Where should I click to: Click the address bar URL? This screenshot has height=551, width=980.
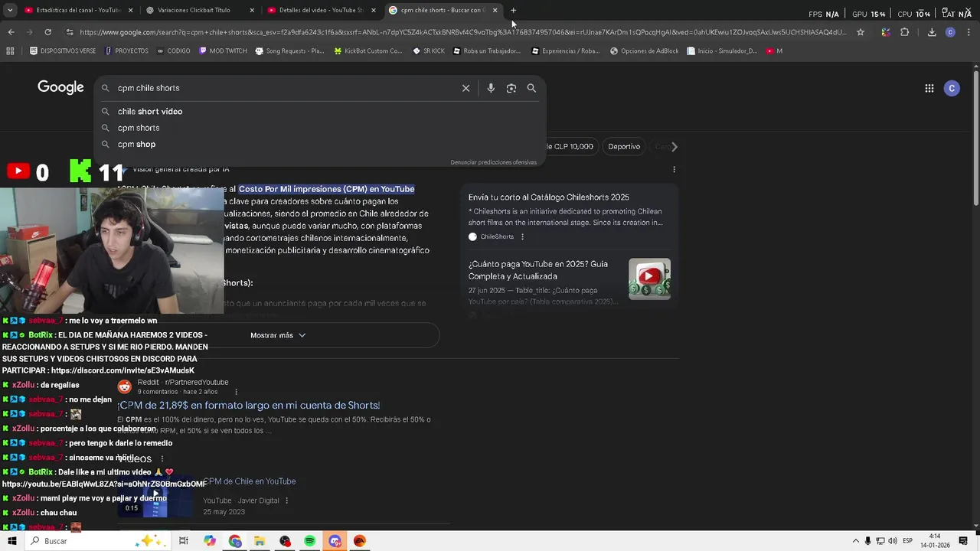click(x=462, y=32)
